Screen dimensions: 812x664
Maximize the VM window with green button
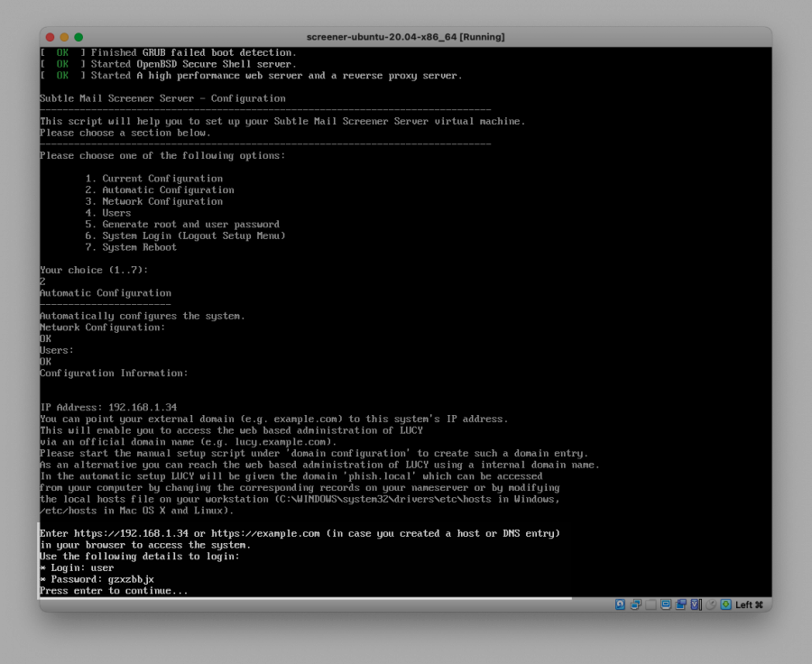78,37
